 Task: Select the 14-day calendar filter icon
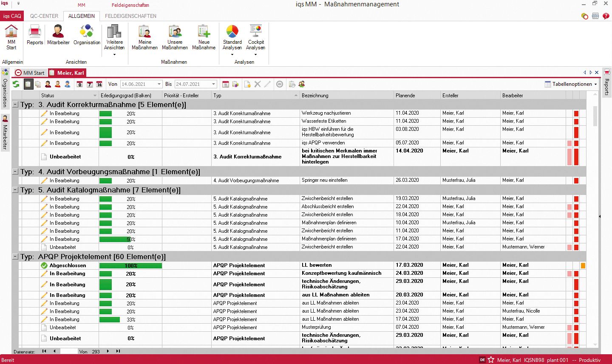click(99, 84)
